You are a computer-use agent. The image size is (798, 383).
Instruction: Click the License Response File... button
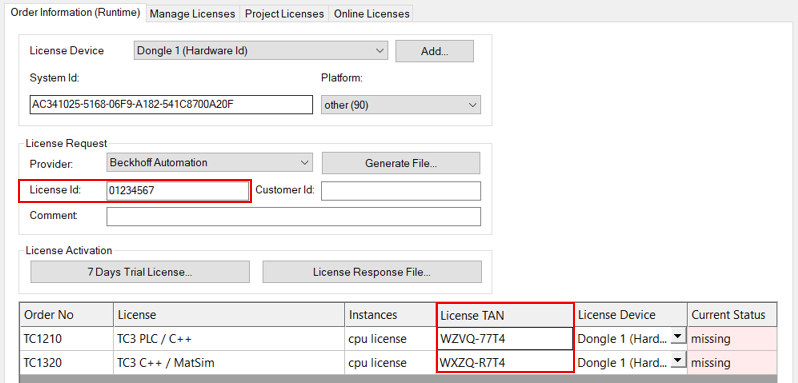click(x=372, y=272)
